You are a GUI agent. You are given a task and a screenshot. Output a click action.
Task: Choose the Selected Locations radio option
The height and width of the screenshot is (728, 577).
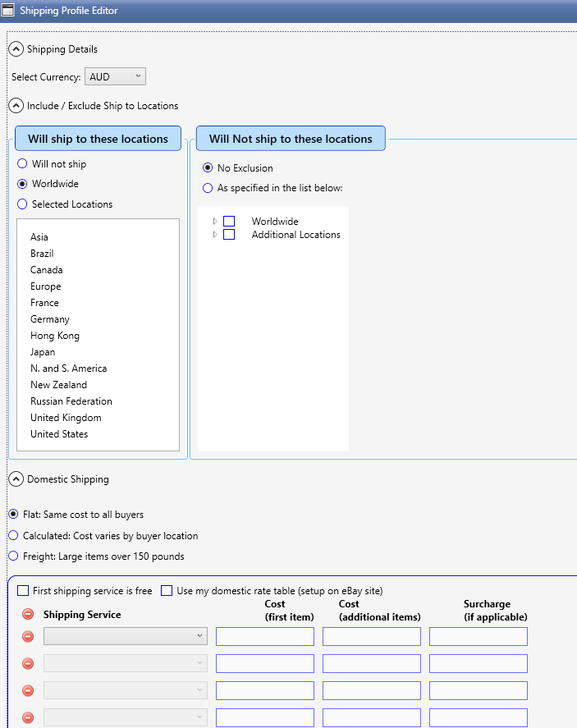pyautogui.click(x=22, y=204)
